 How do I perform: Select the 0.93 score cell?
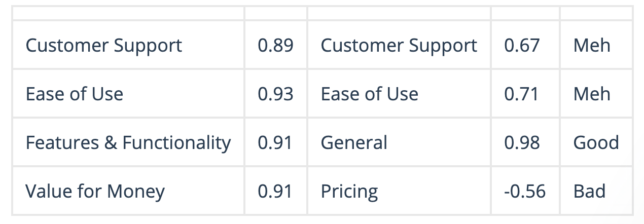pos(275,94)
